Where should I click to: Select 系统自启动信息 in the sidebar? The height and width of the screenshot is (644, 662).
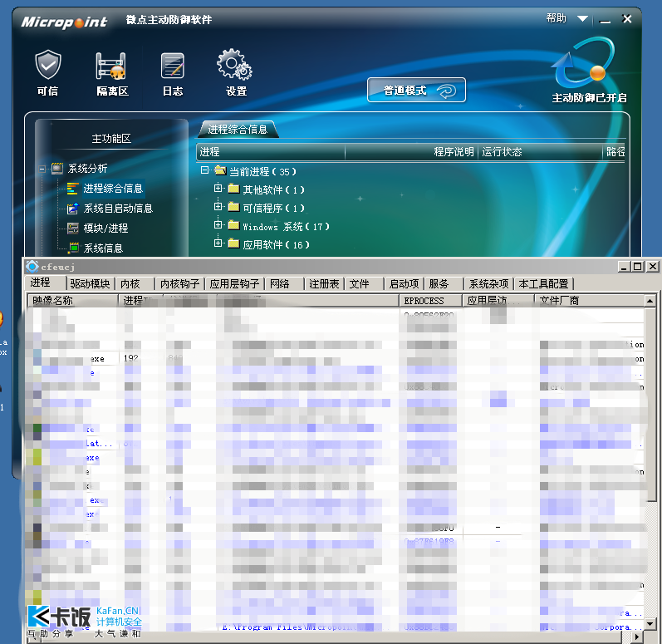coord(118,209)
